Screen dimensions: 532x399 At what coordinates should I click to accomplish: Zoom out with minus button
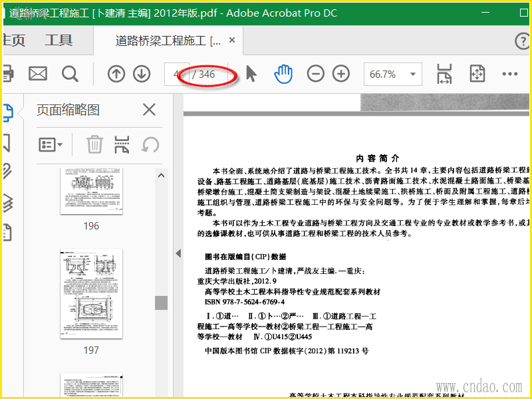pos(315,74)
